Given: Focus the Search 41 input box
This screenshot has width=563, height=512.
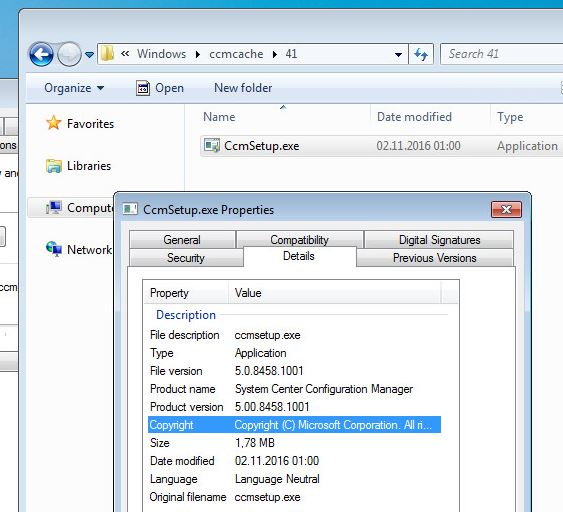Looking at the screenshot, I should [501, 54].
